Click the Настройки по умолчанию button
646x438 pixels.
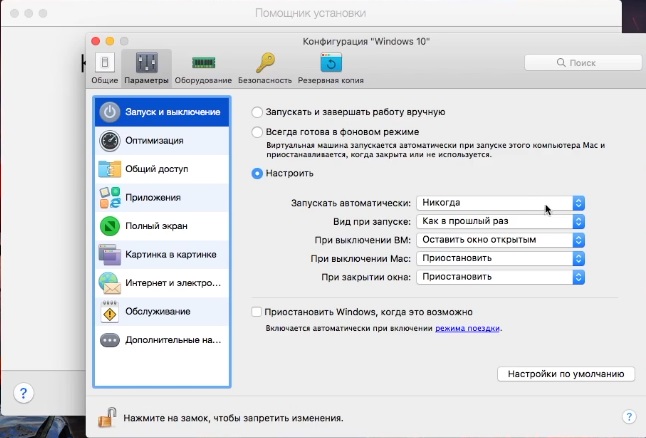565,374
